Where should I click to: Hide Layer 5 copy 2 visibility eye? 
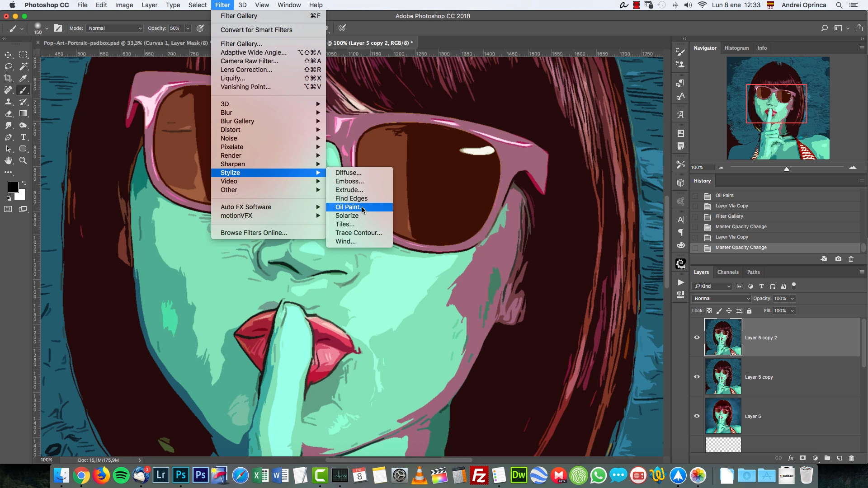697,338
